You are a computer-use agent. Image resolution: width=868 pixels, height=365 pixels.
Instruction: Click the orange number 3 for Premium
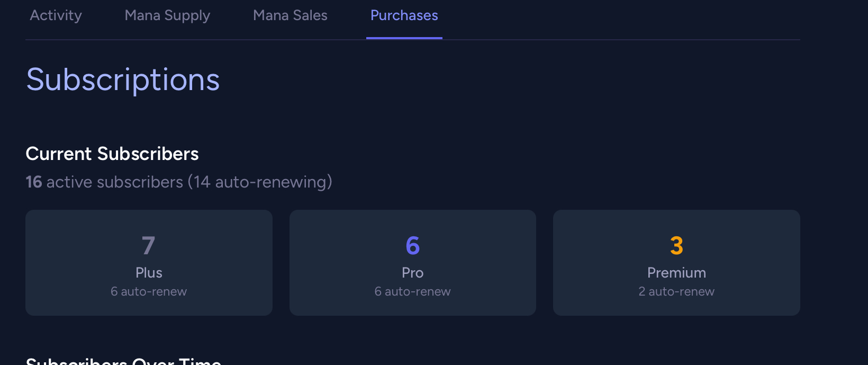pyautogui.click(x=676, y=246)
